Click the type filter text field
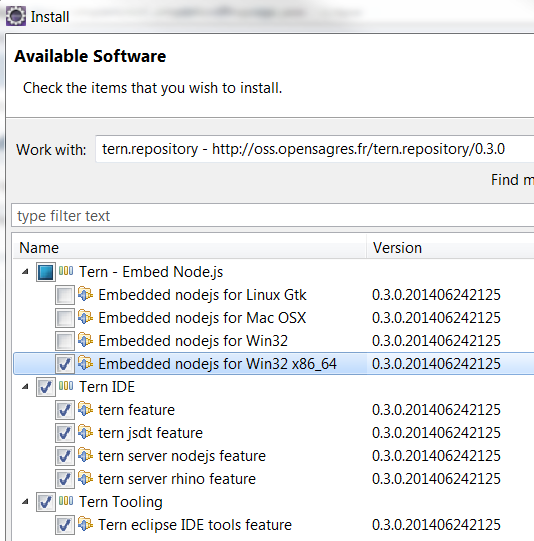534x541 pixels. [273, 216]
